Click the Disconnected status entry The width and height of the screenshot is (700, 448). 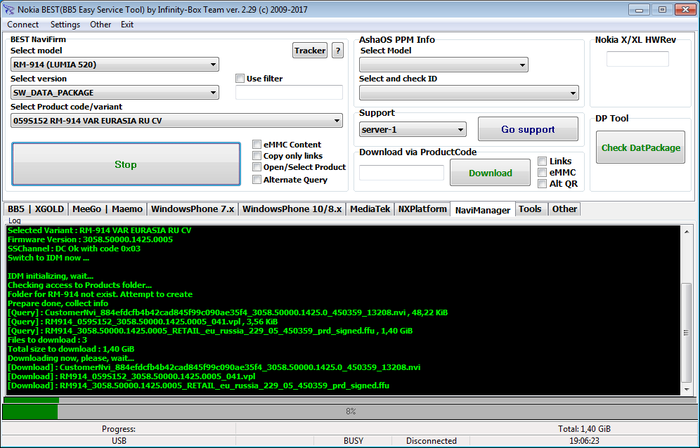click(x=431, y=441)
